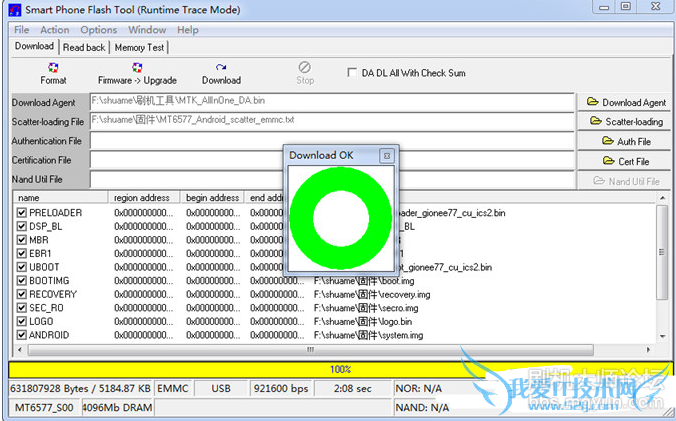Click the 921600 bps status cell
Viewport: 676px width, 421px height.
pyautogui.click(x=281, y=388)
